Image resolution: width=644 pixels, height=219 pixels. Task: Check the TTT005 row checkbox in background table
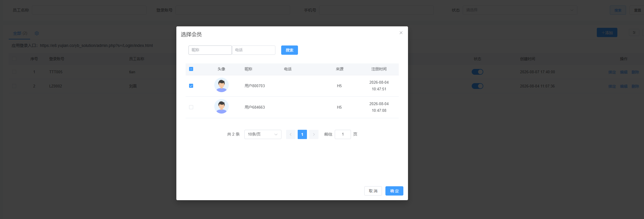coord(14,72)
